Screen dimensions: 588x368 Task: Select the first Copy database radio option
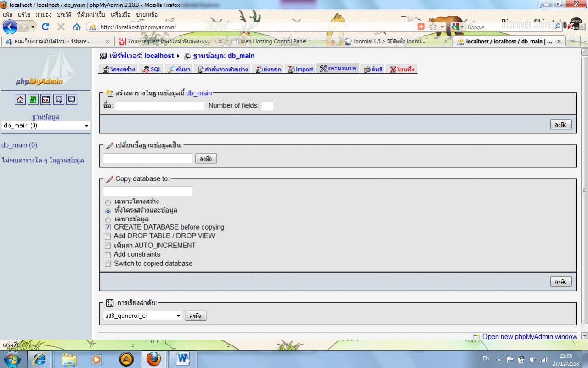tap(108, 202)
